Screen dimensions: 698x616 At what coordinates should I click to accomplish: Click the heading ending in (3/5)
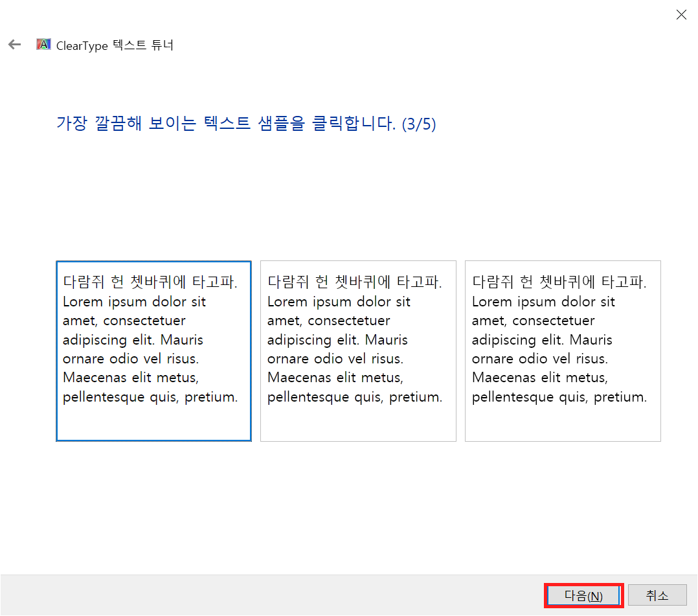coord(246,123)
